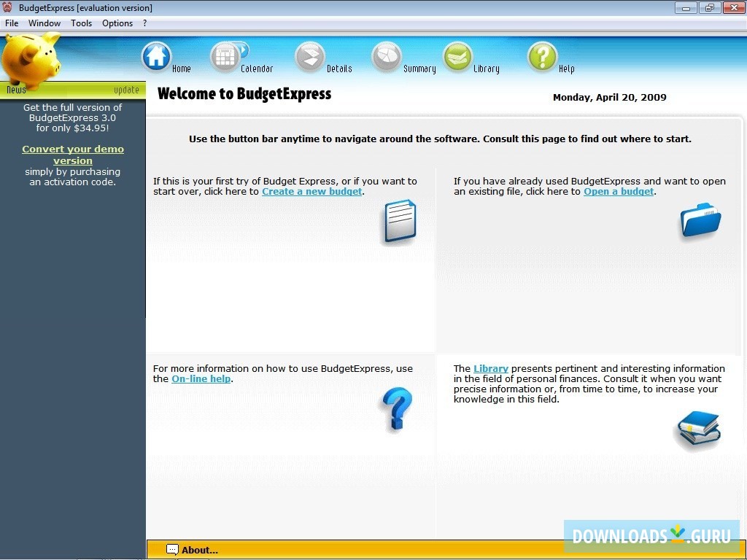Click the open budget folder icon
Image resolution: width=747 pixels, height=560 pixels.
point(699,222)
